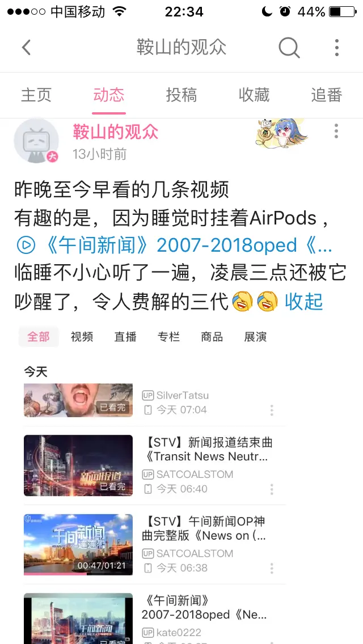Screen dimensions: 363x644
Task: Open the 追番 tab
Action: [326, 95]
